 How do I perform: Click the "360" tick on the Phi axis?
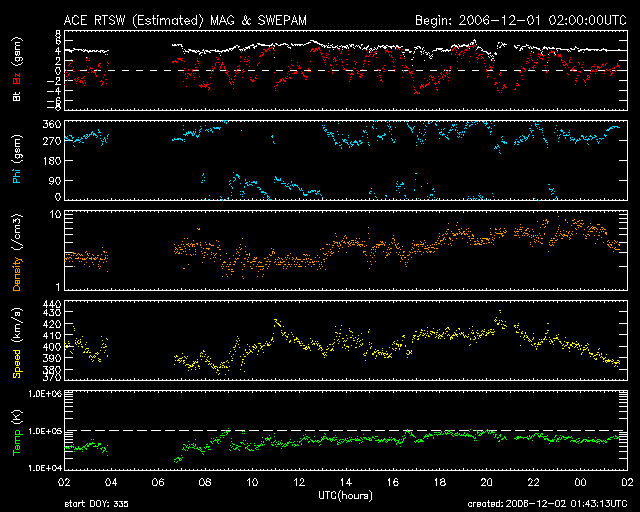point(51,124)
